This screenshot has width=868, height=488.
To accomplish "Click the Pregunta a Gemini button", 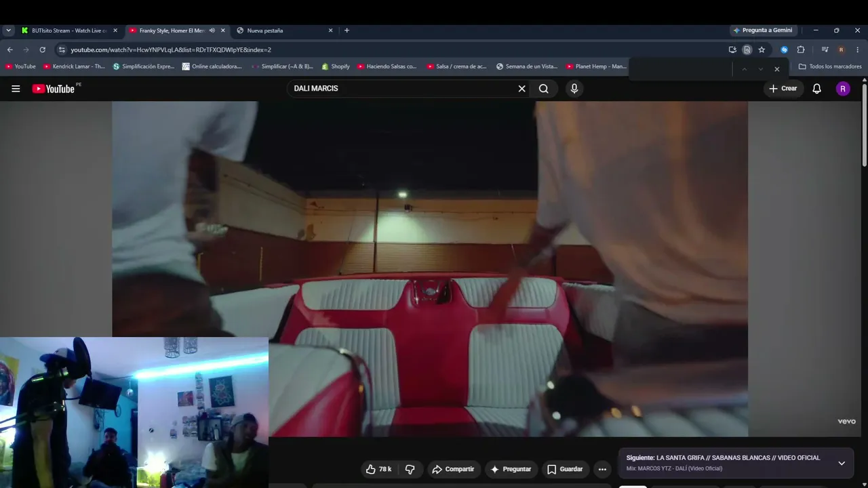I will click(762, 30).
